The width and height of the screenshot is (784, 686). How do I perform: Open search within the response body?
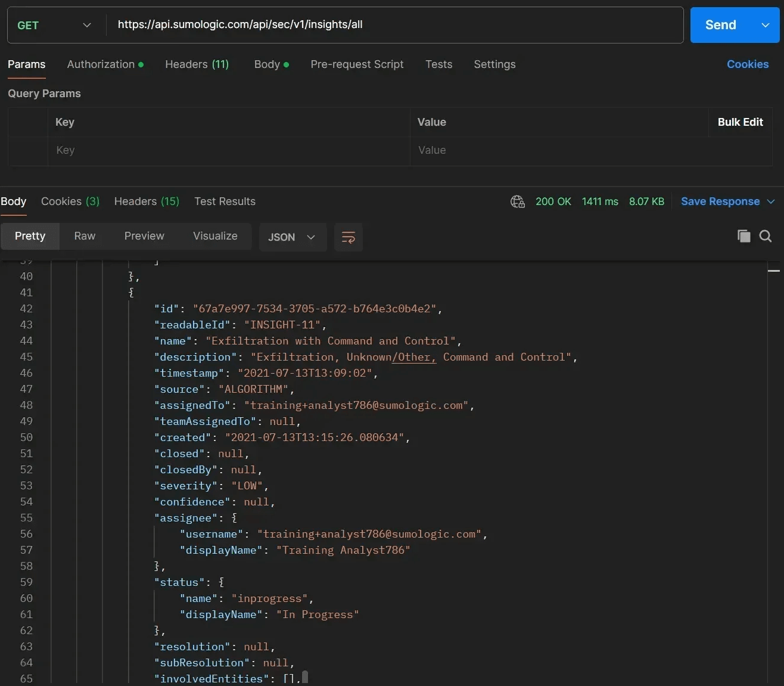pos(766,236)
